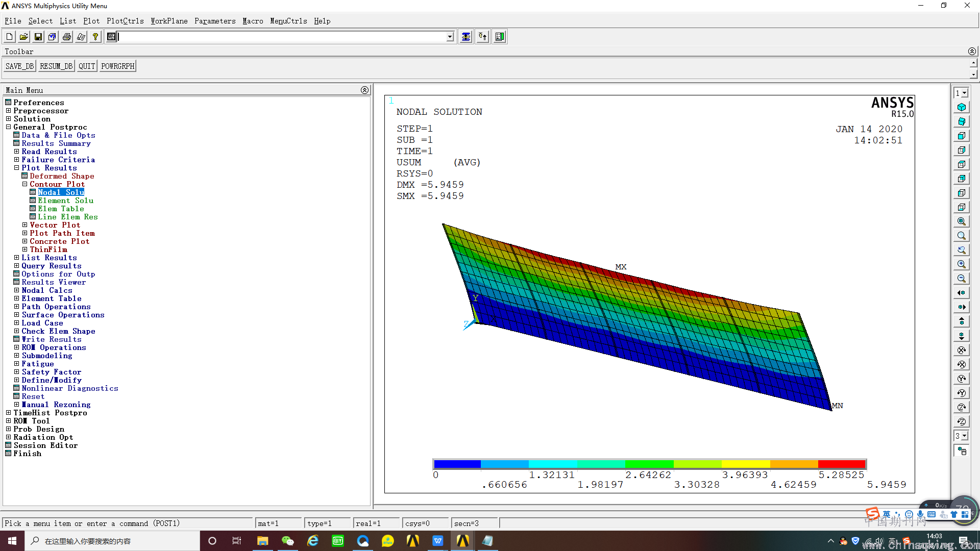Open the MenuCtrls menu
Viewport: 980px width, 551px height.
[288, 21]
